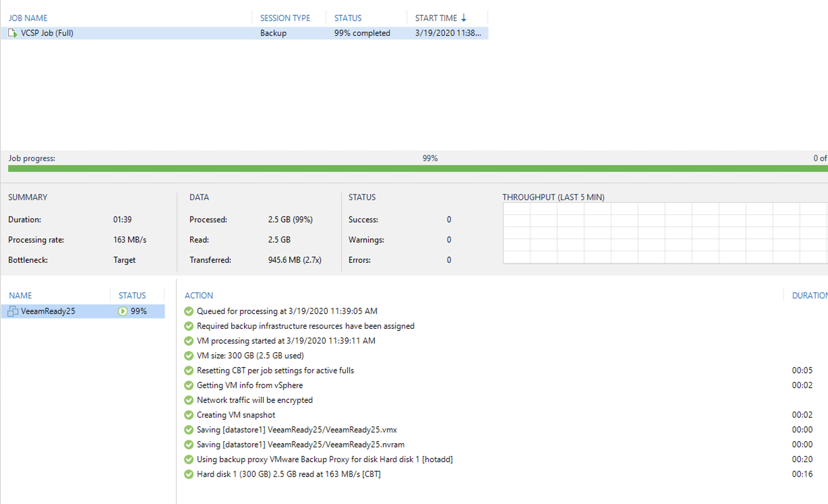Click the 3/19/2020 11:38 start time cell
Screen dimensions: 828x504
448,33
